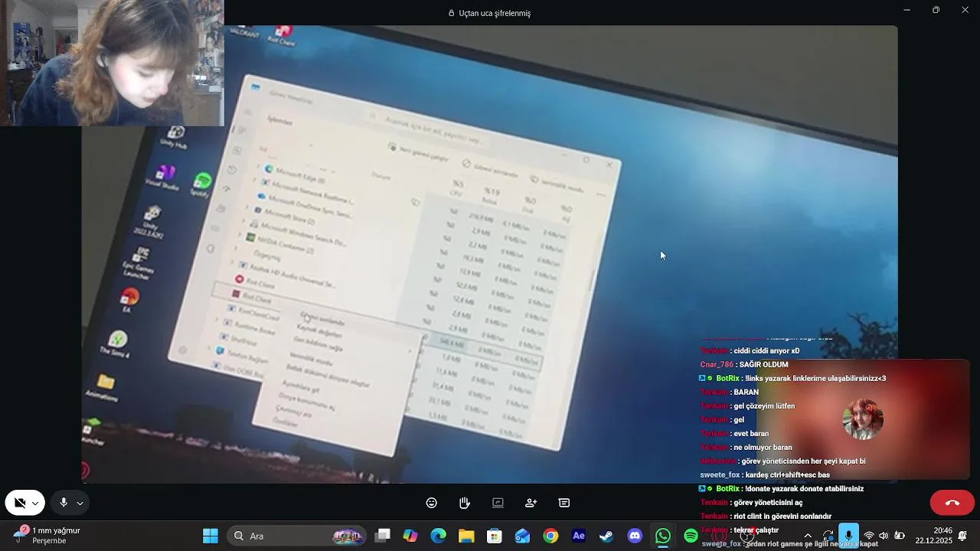This screenshot has height=551, width=980.
Task: Open Spotify from the taskbar
Action: pyautogui.click(x=691, y=536)
